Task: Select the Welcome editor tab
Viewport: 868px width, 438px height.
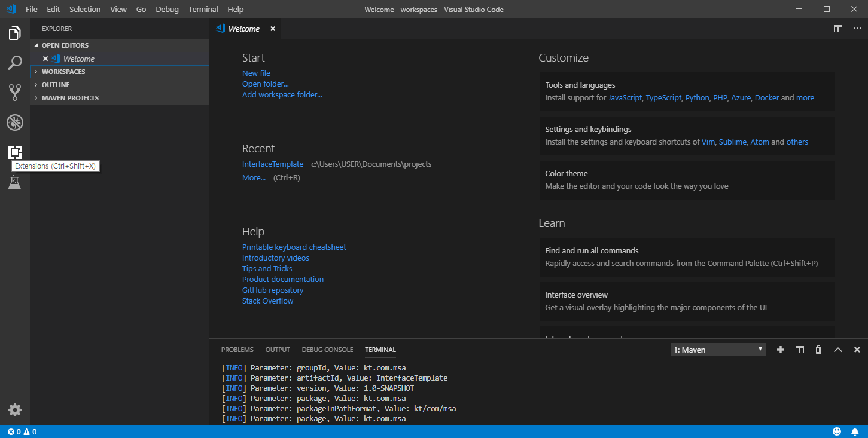Action: (x=245, y=29)
